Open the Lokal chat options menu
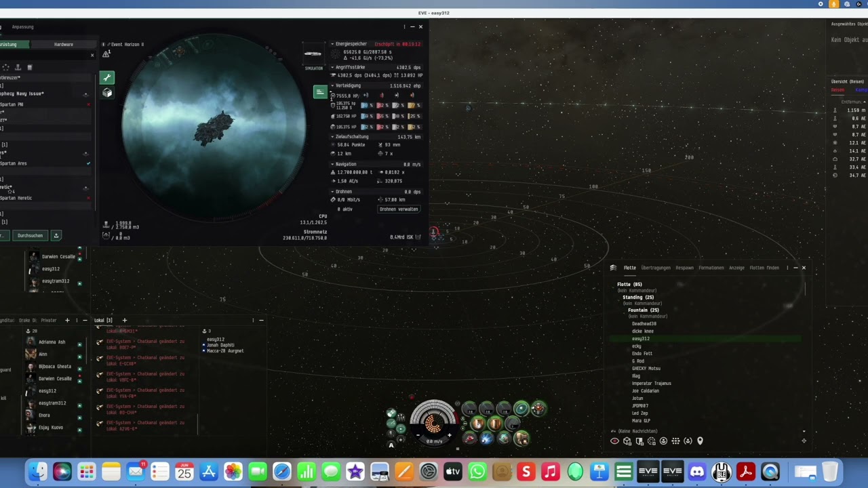This screenshot has width=868, height=488. (x=253, y=320)
